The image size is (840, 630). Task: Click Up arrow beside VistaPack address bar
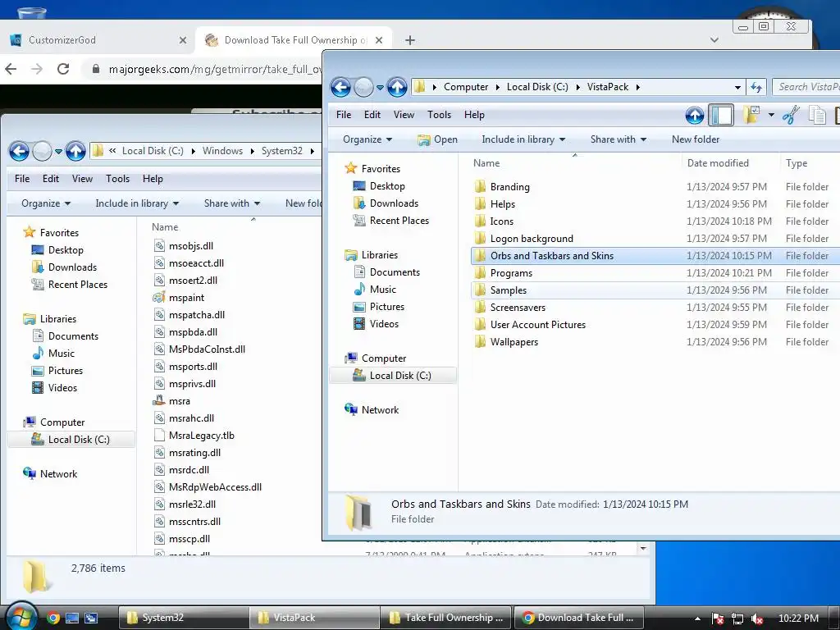[397, 87]
